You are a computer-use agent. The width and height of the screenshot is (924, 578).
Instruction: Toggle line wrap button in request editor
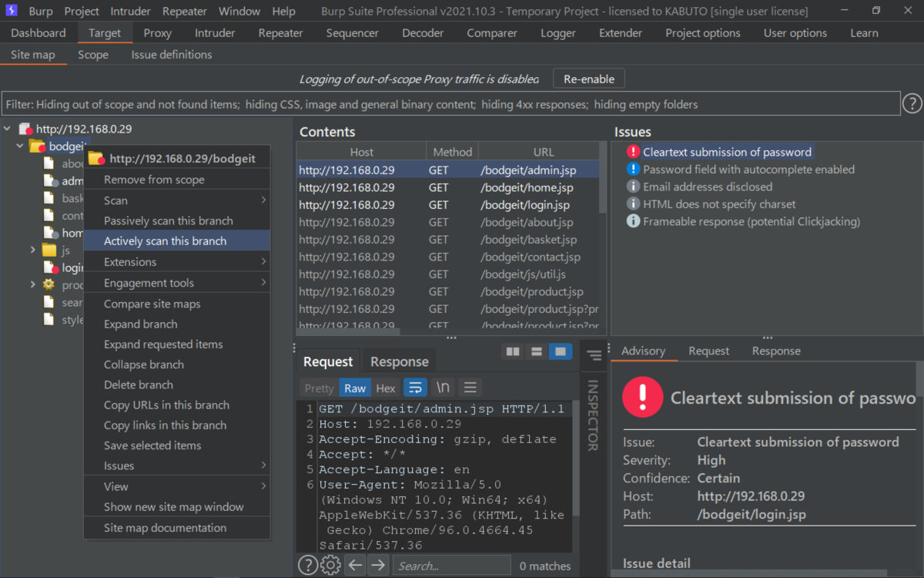point(416,388)
